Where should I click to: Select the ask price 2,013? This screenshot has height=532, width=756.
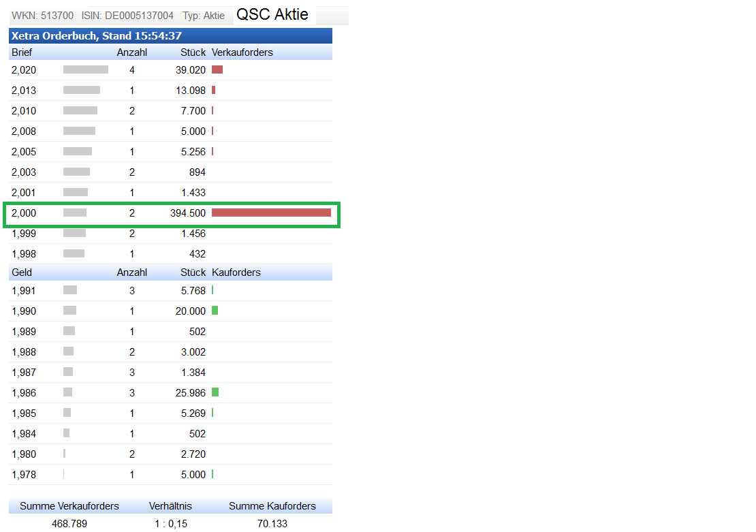pyautogui.click(x=24, y=90)
